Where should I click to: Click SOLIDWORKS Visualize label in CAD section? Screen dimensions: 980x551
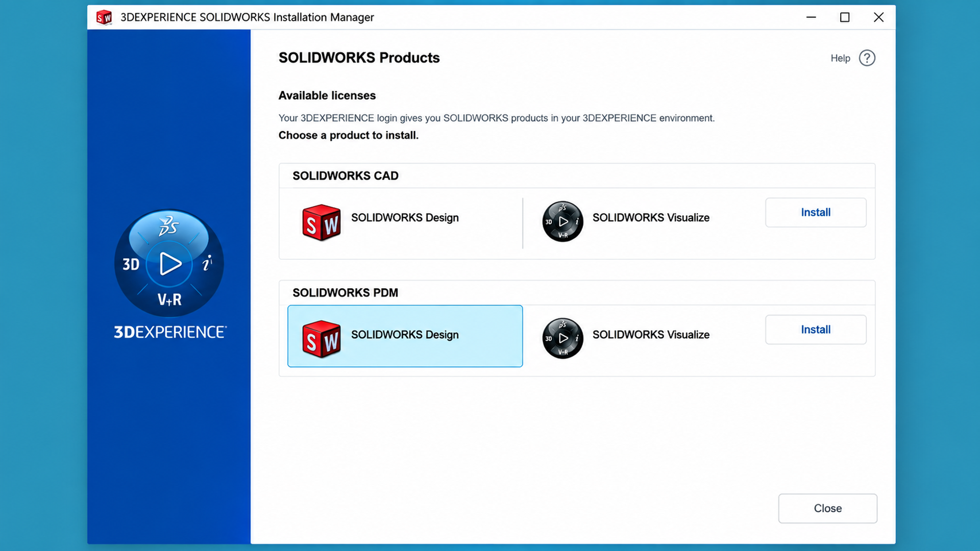(651, 218)
